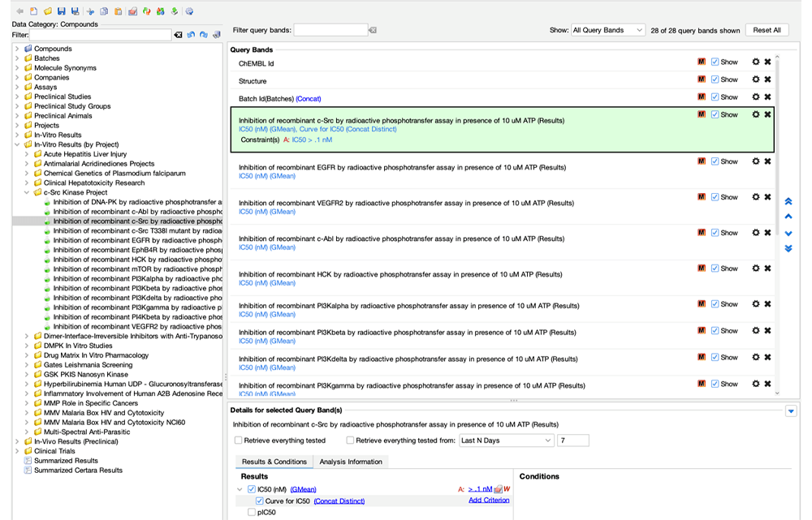Viewport: 812px width, 520px height.
Task: Click the Filter query bands input field
Action: [x=331, y=30]
